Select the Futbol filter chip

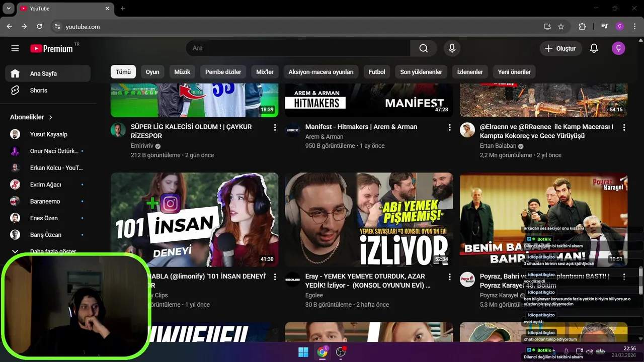click(377, 72)
